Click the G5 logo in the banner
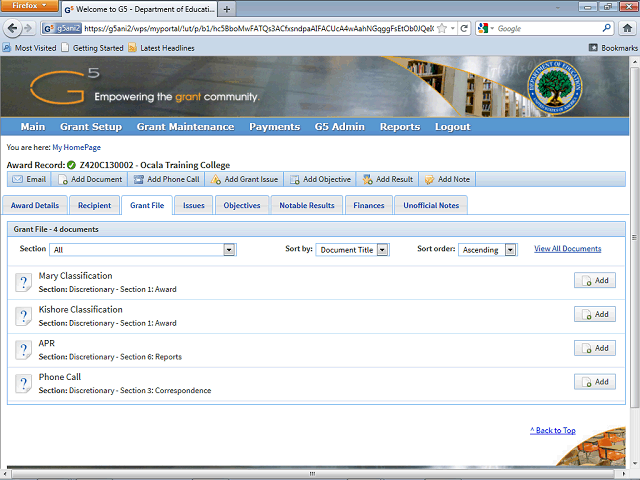Screen dimensions: 640x480 pyautogui.click(x=64, y=86)
